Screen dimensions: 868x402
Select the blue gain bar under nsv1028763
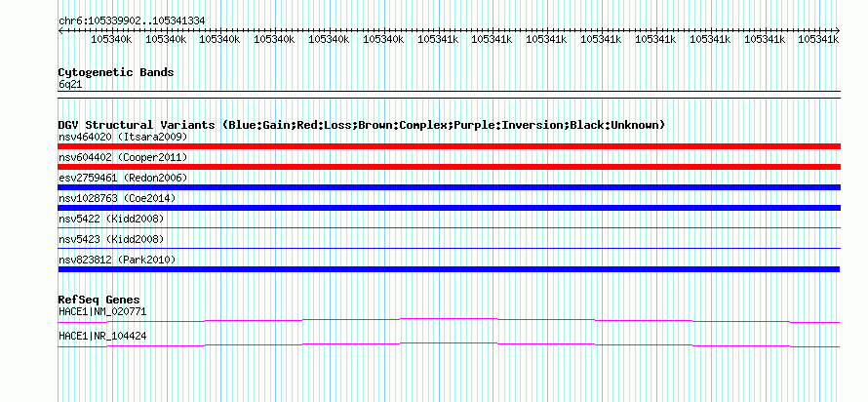[x=449, y=208]
